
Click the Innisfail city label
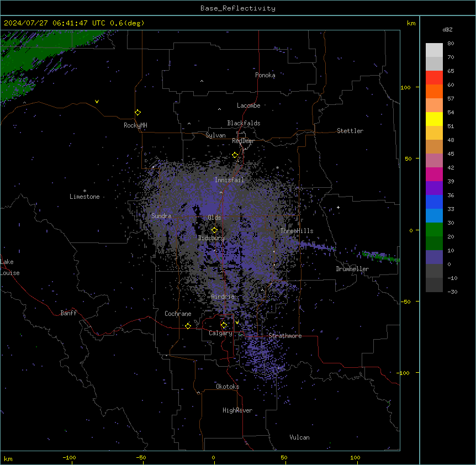pos(229,180)
